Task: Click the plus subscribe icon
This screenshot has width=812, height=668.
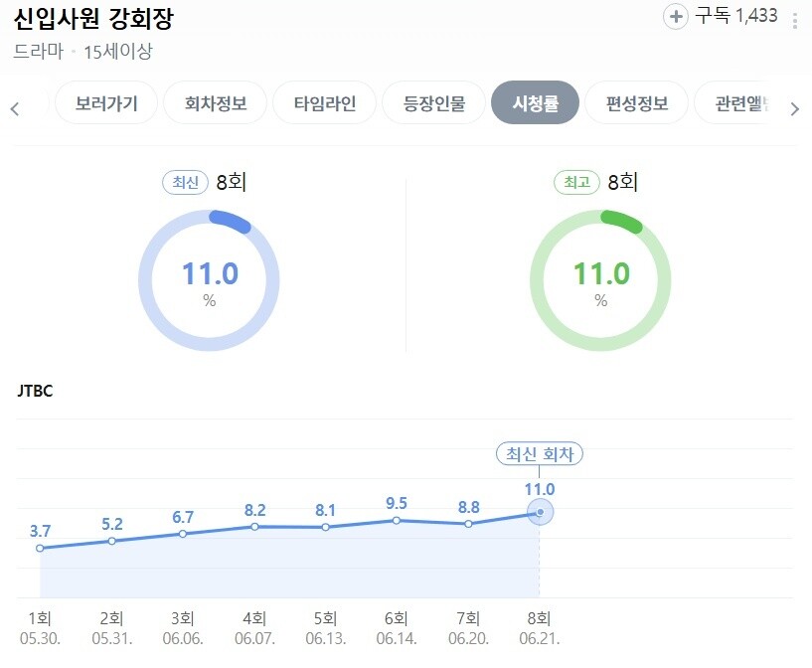Action: [x=675, y=17]
